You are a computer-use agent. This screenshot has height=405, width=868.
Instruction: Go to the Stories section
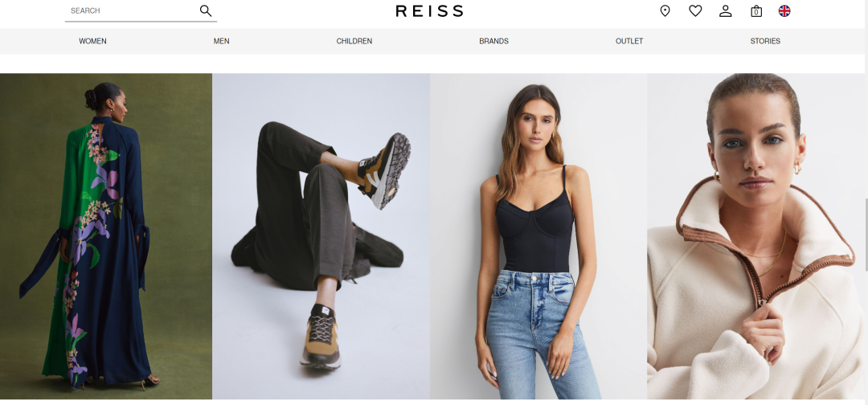pos(765,41)
